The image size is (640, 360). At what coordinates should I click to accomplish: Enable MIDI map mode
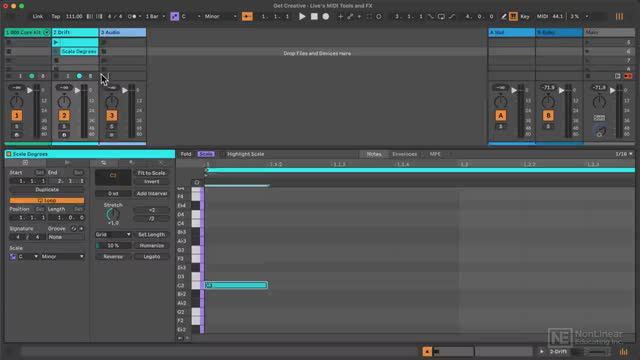click(542, 16)
